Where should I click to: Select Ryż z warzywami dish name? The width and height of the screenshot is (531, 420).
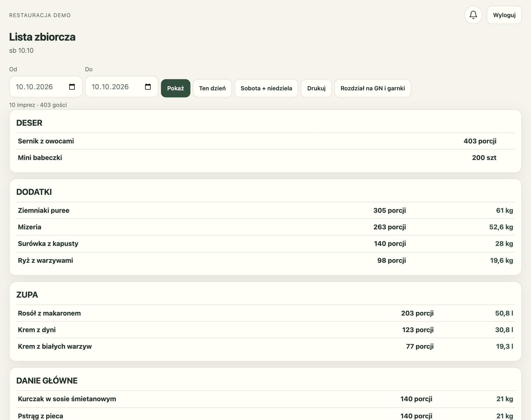click(45, 261)
